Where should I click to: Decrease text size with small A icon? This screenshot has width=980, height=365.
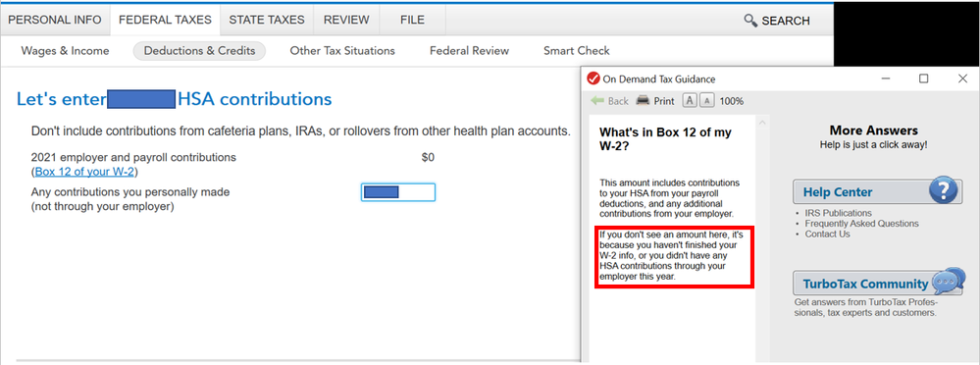pyautogui.click(x=707, y=101)
